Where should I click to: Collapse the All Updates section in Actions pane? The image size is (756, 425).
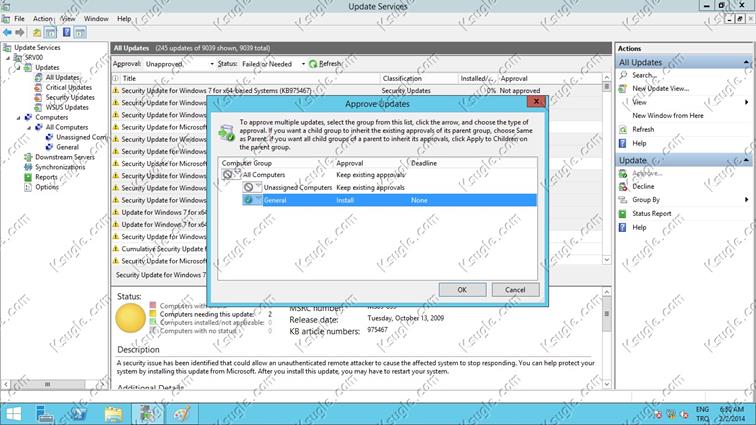746,62
